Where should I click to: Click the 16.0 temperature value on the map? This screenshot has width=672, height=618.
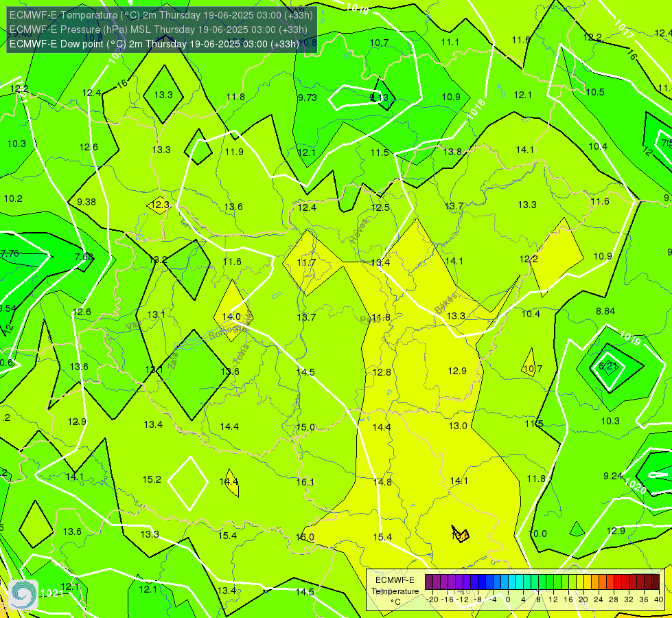pyautogui.click(x=305, y=537)
